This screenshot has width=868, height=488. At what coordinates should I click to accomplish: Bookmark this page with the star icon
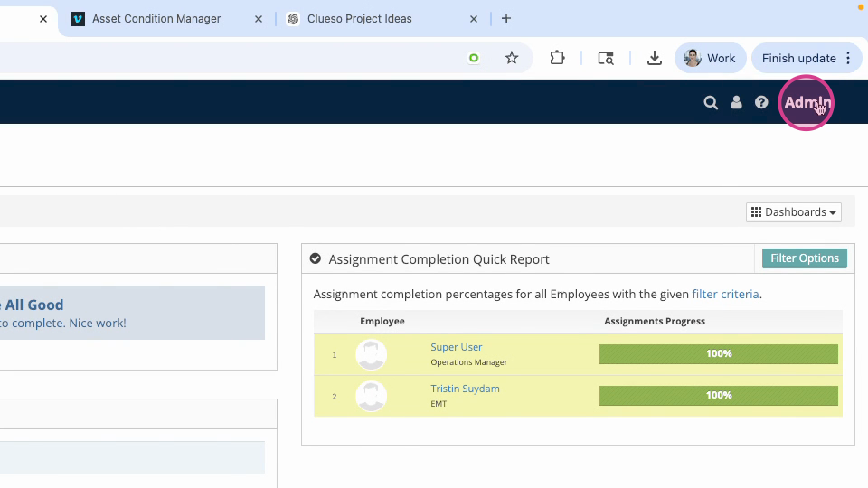click(512, 58)
